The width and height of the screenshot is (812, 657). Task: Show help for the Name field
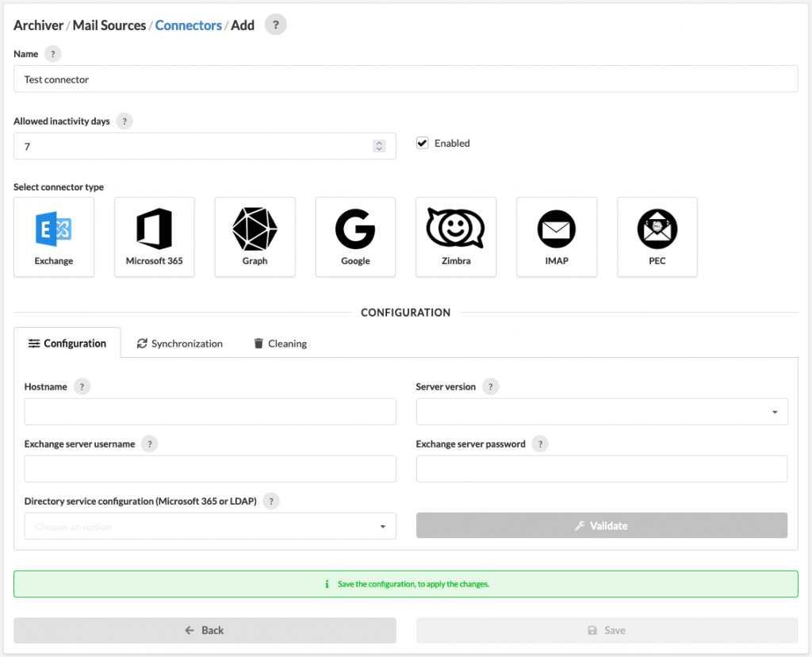pyautogui.click(x=53, y=54)
